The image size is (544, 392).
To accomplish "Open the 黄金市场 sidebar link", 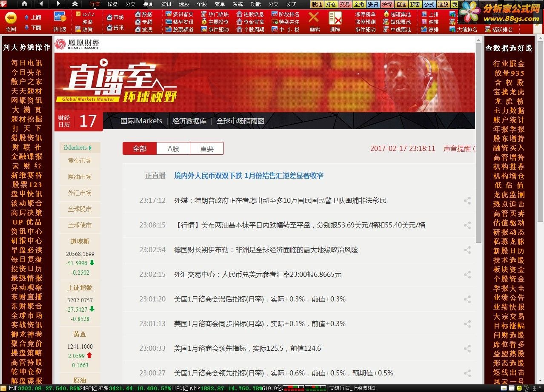I will (80, 161).
